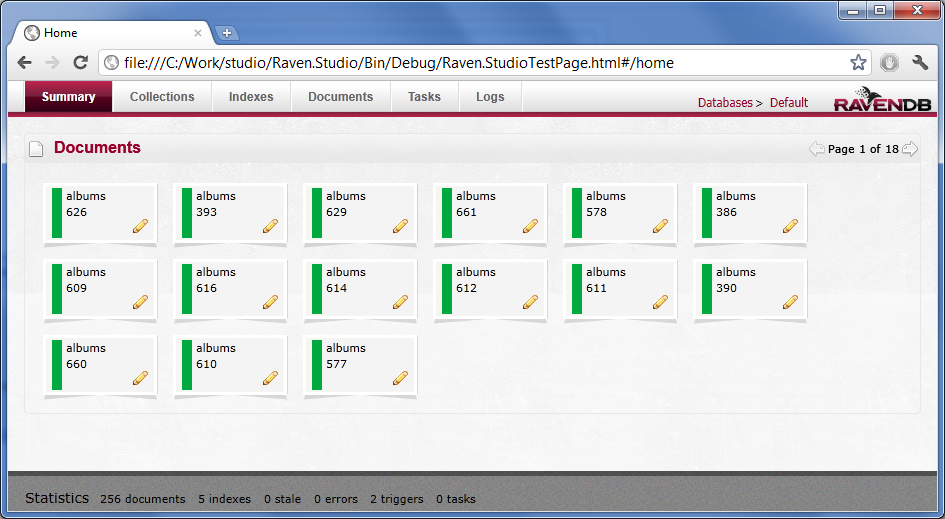Screen dimensions: 945x519
Task: Click the Databases breadcrumb link
Action: (x=725, y=102)
